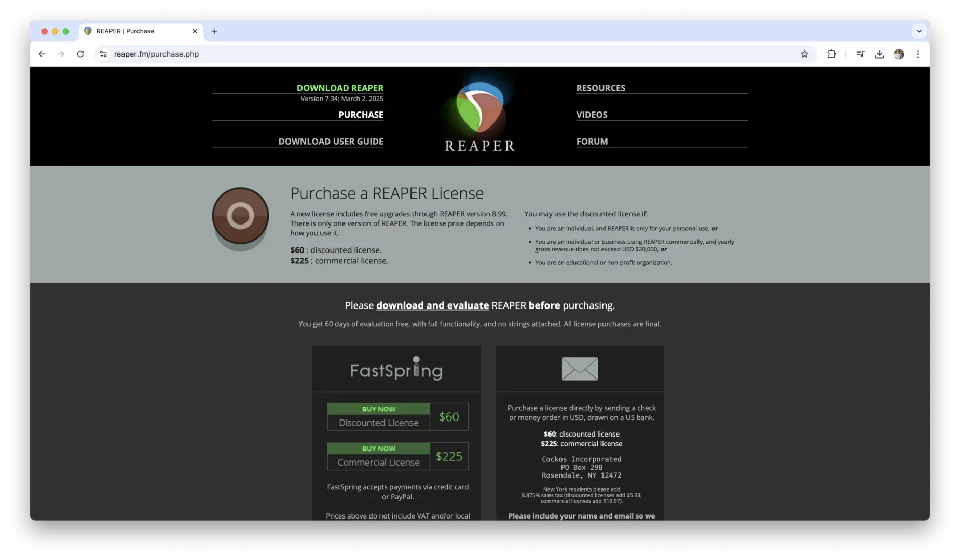The height and width of the screenshot is (560, 960).
Task: Click the New York residents sales tax note
Action: (581, 495)
